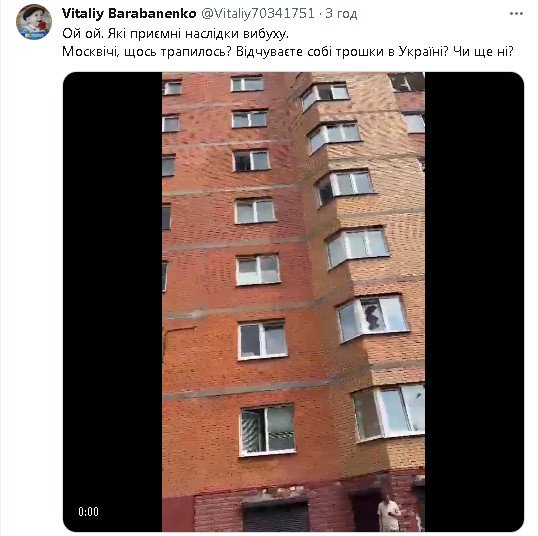Image resolution: width=538 pixels, height=536 pixels.
Task: Click the lowest bay window at the video's right edge
Action: click(x=388, y=412)
